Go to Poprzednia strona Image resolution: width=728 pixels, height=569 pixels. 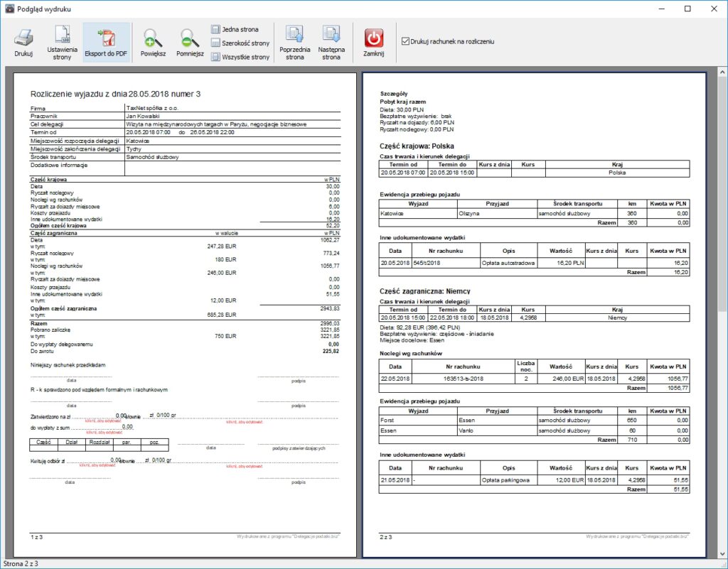click(294, 42)
